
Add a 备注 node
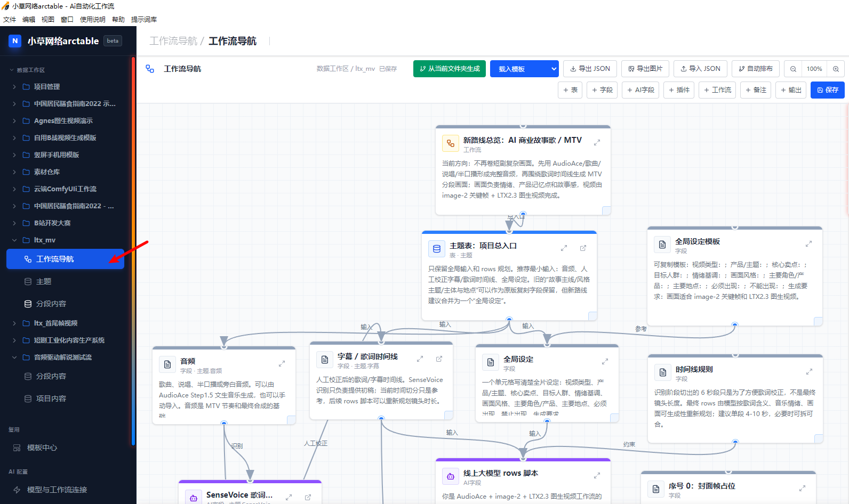(x=756, y=90)
